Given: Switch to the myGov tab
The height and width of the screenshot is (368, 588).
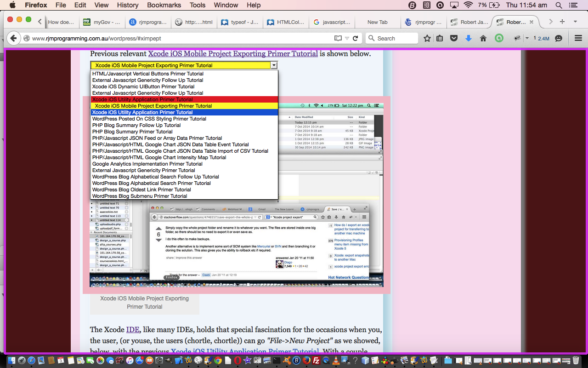Looking at the screenshot, I should click(x=101, y=22).
